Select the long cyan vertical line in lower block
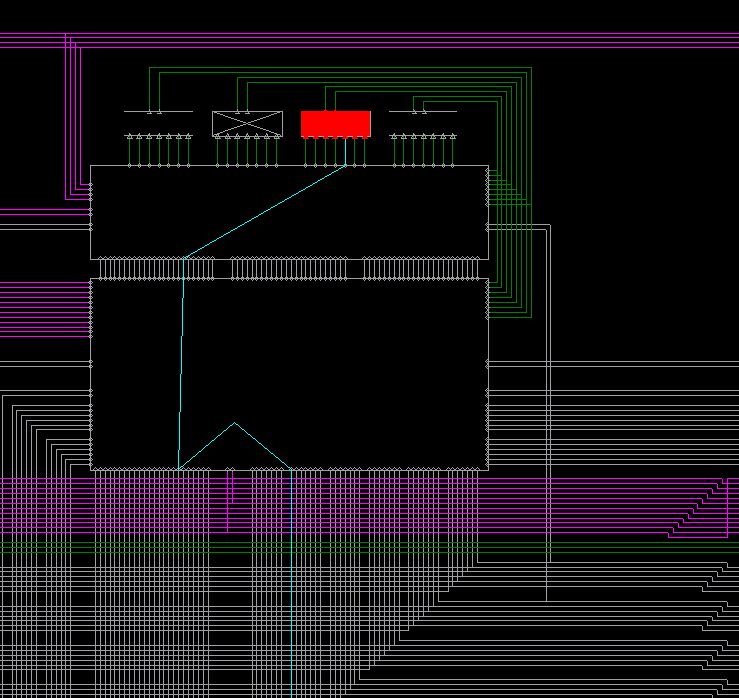739x698 pixels. 181,370
